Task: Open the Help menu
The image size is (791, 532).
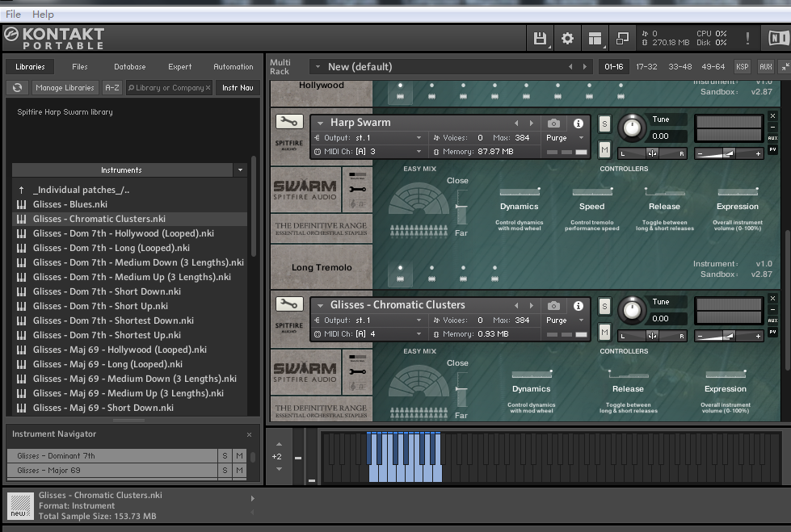Action: 43,14
